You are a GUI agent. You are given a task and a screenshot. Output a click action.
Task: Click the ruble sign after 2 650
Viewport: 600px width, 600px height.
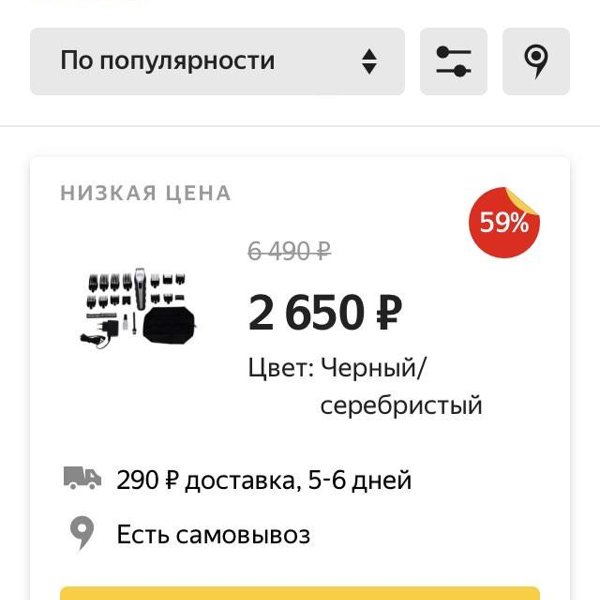(389, 313)
